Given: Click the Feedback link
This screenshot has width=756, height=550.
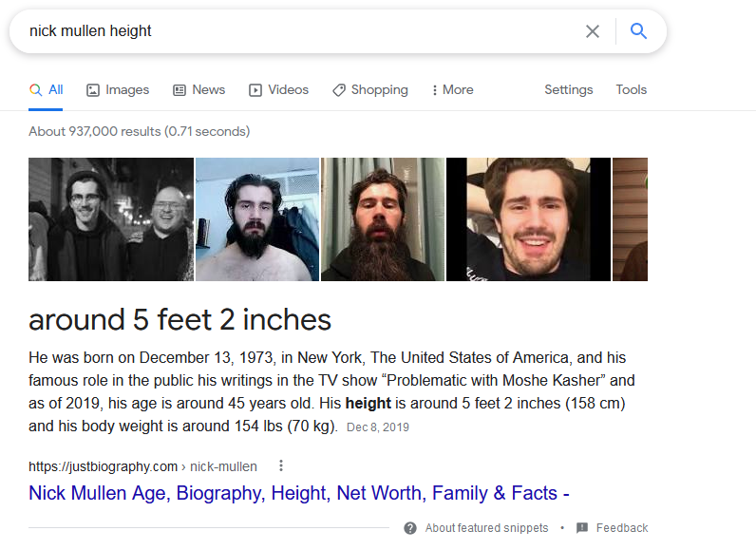Looking at the screenshot, I should tap(621, 528).
